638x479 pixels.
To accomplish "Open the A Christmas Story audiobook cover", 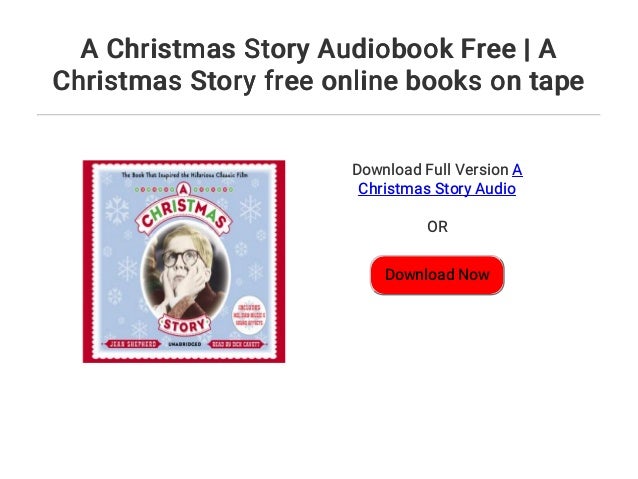I will coord(184,261).
